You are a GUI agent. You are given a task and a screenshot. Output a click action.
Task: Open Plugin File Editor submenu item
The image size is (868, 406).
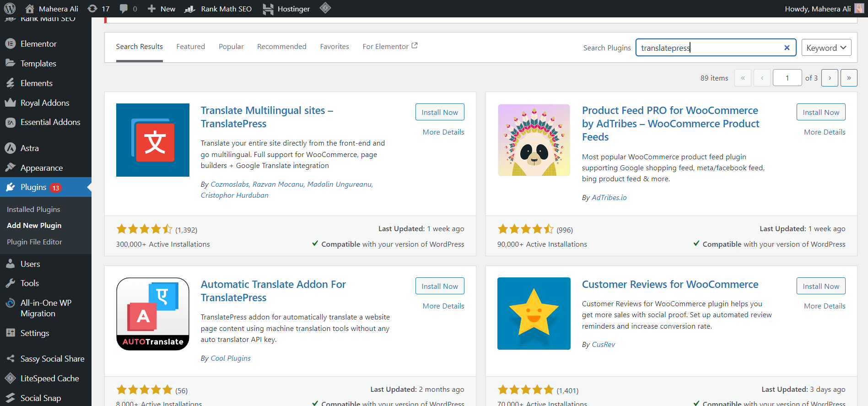point(34,242)
